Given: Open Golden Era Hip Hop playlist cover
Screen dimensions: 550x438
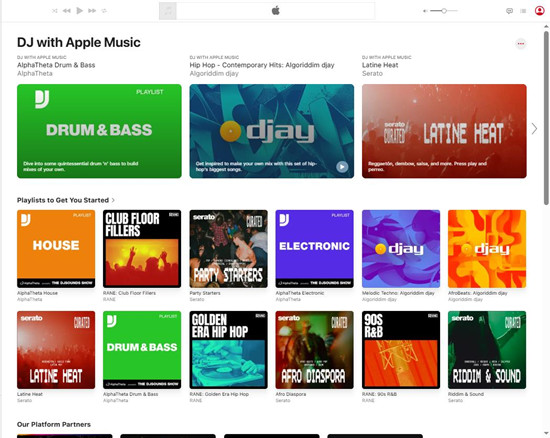Looking at the screenshot, I should point(228,350).
